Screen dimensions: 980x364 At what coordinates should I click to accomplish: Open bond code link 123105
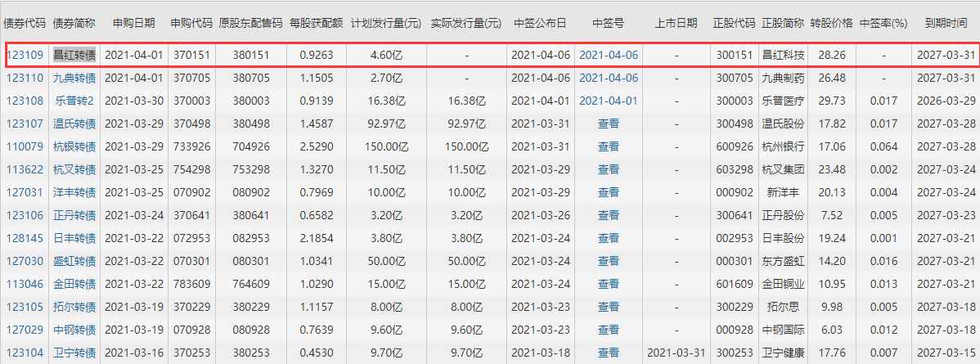coord(25,307)
